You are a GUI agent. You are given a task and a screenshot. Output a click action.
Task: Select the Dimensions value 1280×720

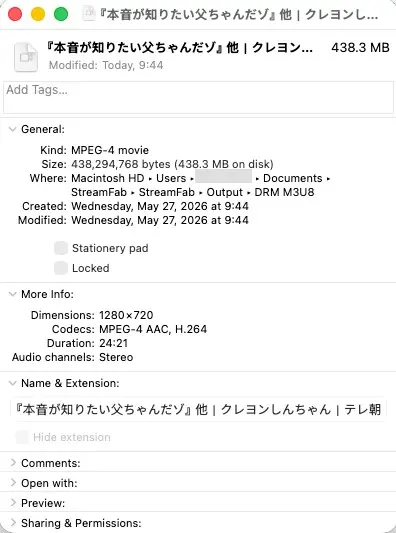point(126,315)
